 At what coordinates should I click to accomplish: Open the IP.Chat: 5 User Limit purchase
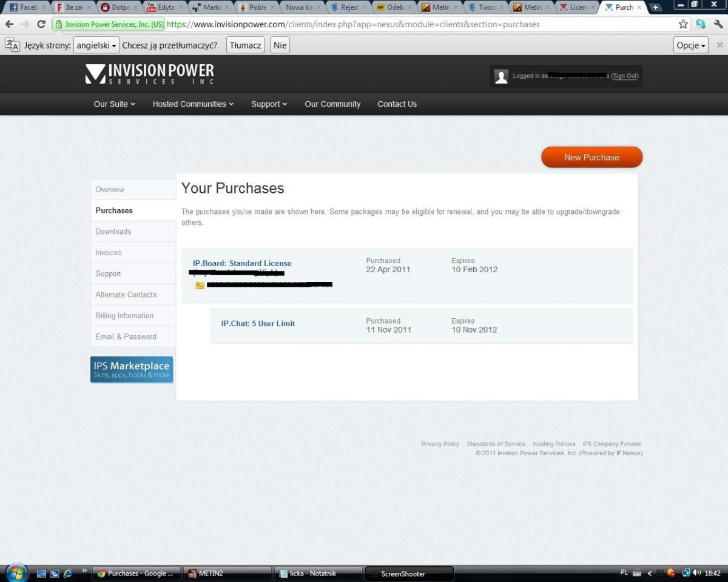258,324
